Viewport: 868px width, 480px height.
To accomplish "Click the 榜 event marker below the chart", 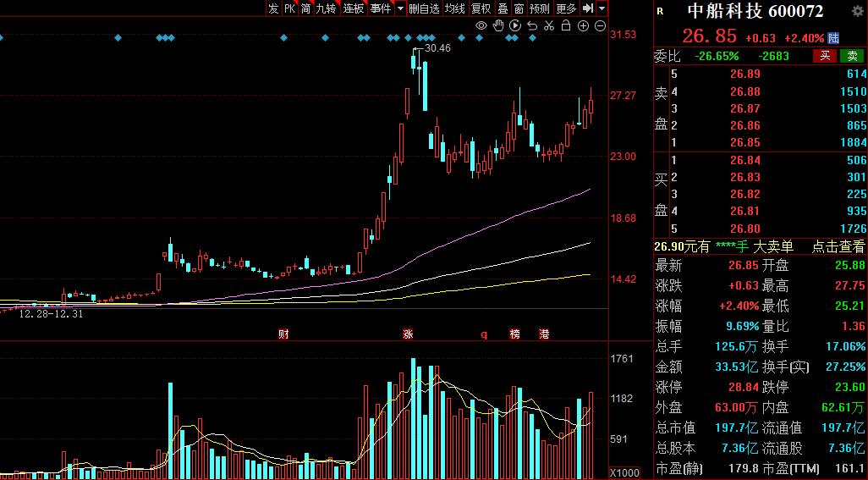I will point(515,334).
